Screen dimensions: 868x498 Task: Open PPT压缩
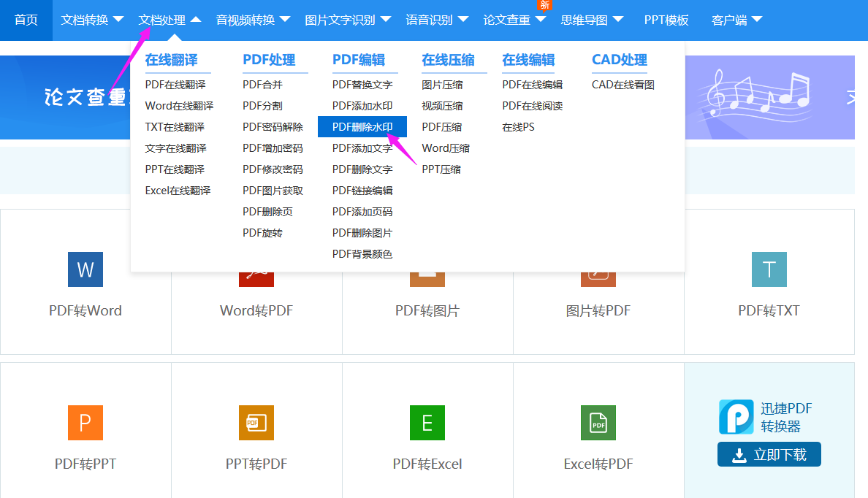click(x=441, y=169)
